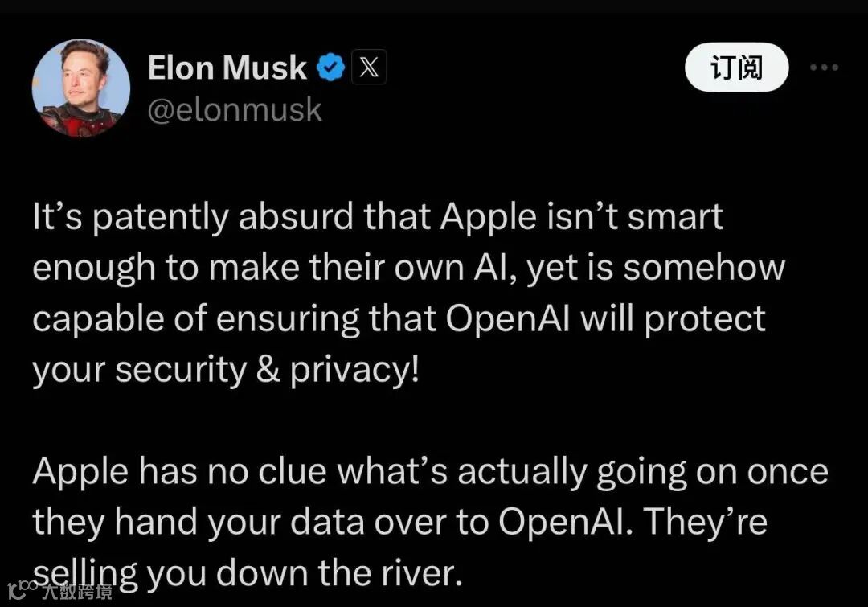
Task: Click the line "enough to make their own AI"
Action: [x=409, y=268]
